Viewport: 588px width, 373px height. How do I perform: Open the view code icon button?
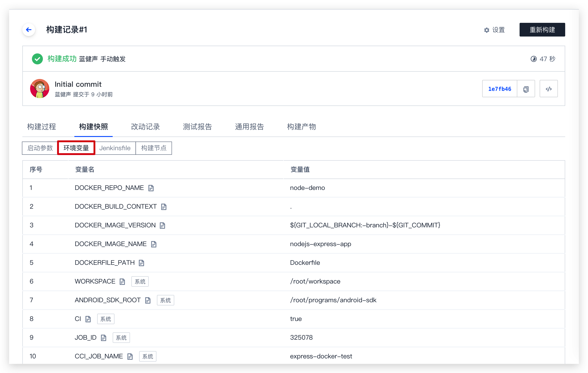[x=549, y=89]
